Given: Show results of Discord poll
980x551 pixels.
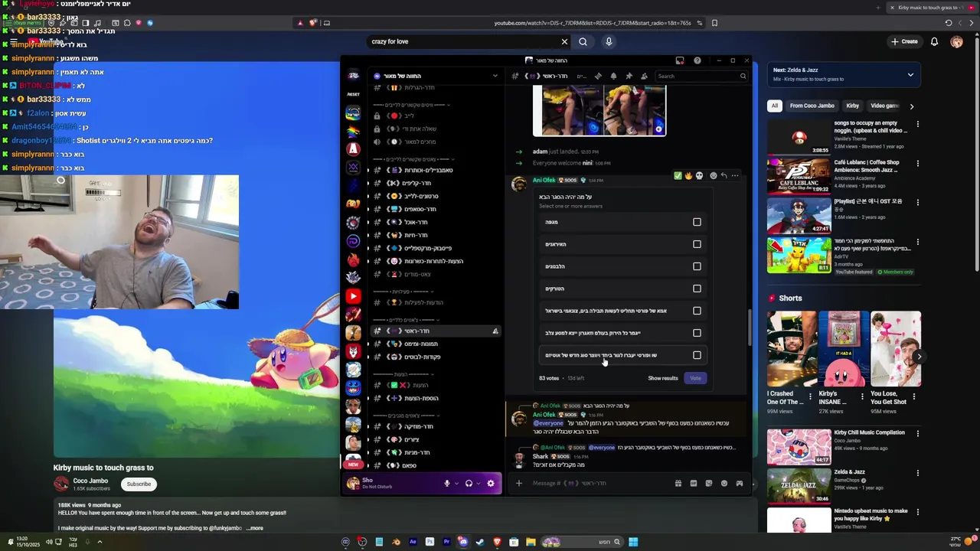Looking at the screenshot, I should 663,378.
